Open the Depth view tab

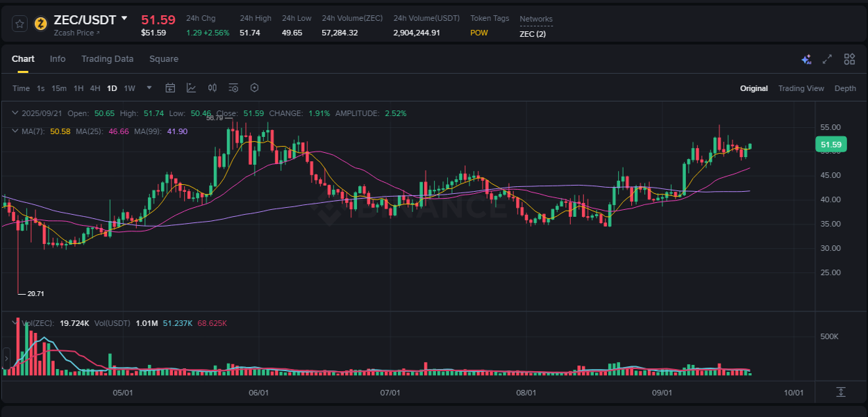(845, 88)
